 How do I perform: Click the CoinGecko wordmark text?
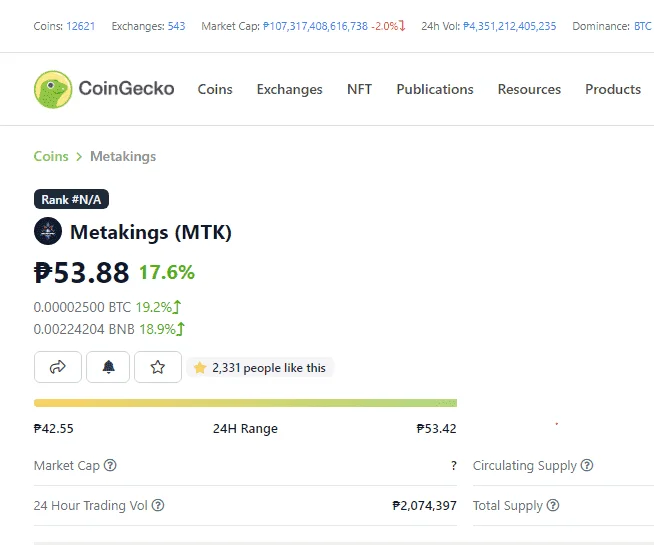(126, 88)
